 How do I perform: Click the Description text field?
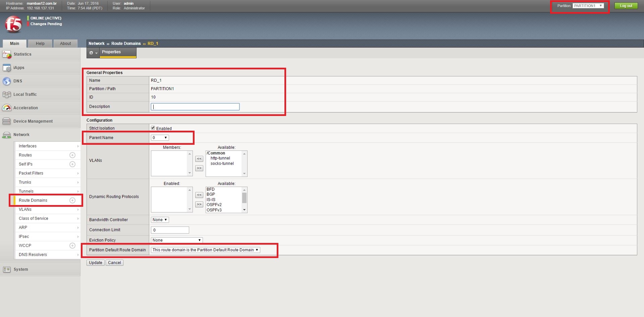click(195, 107)
